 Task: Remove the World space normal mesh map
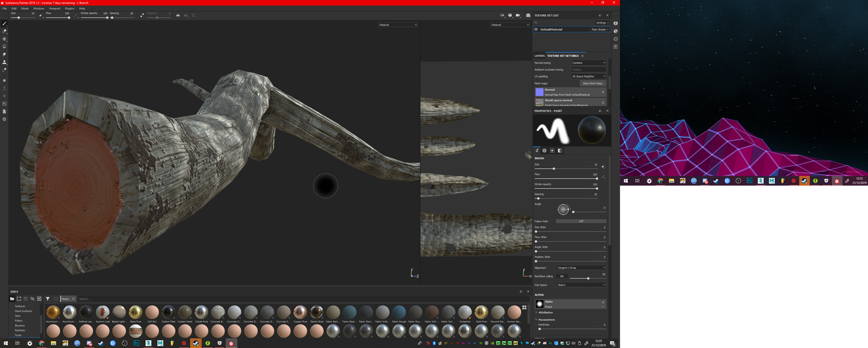603,102
